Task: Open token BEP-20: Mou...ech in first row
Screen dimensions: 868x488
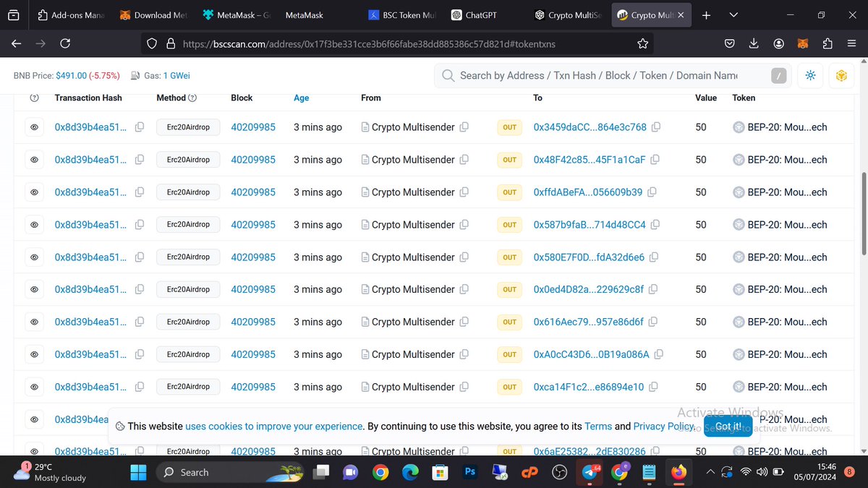Action: pos(787,127)
